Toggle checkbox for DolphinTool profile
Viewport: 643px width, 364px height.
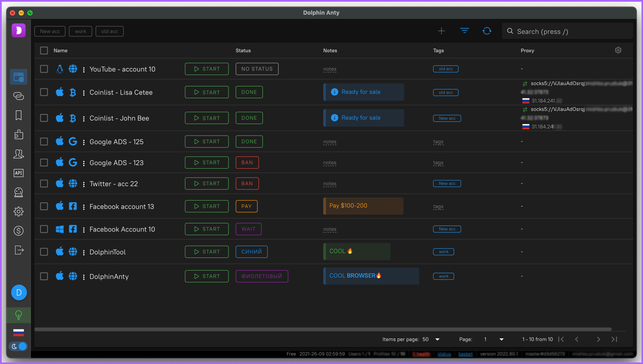(44, 251)
